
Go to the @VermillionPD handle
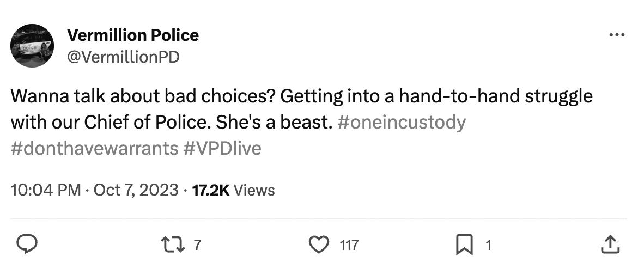tap(123, 57)
